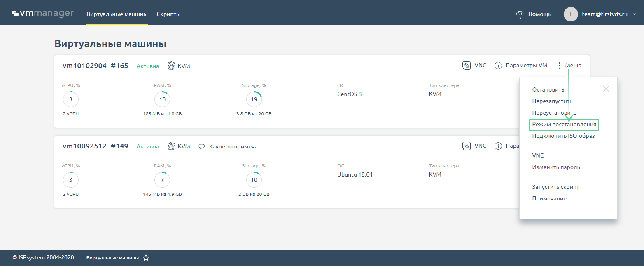Click the 145 MB из 1.9 GB text
Screen dimensions: 644x266
pyautogui.click(x=162, y=194)
